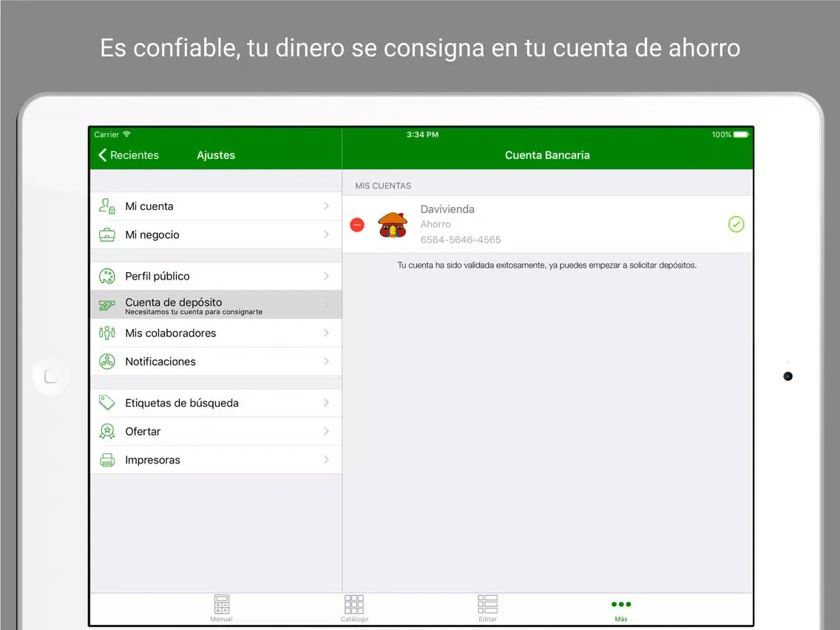840x630 pixels.
Task: Open the Impresoras label
Action: (x=152, y=460)
